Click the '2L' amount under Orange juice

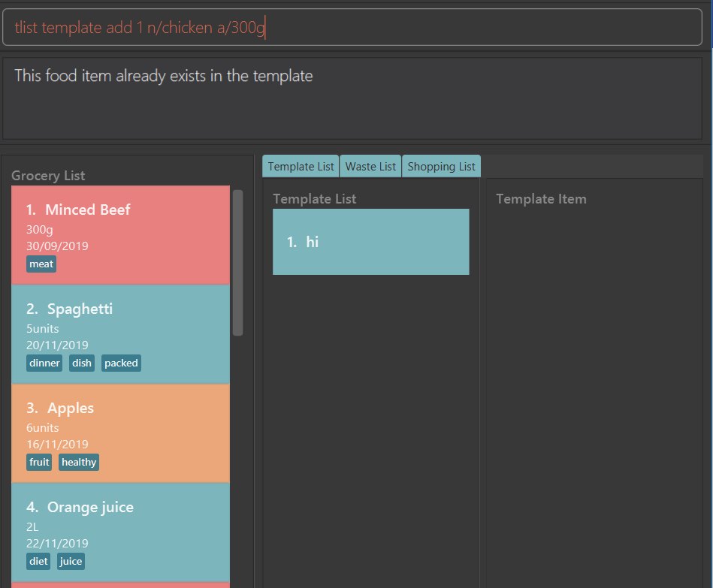click(x=32, y=527)
